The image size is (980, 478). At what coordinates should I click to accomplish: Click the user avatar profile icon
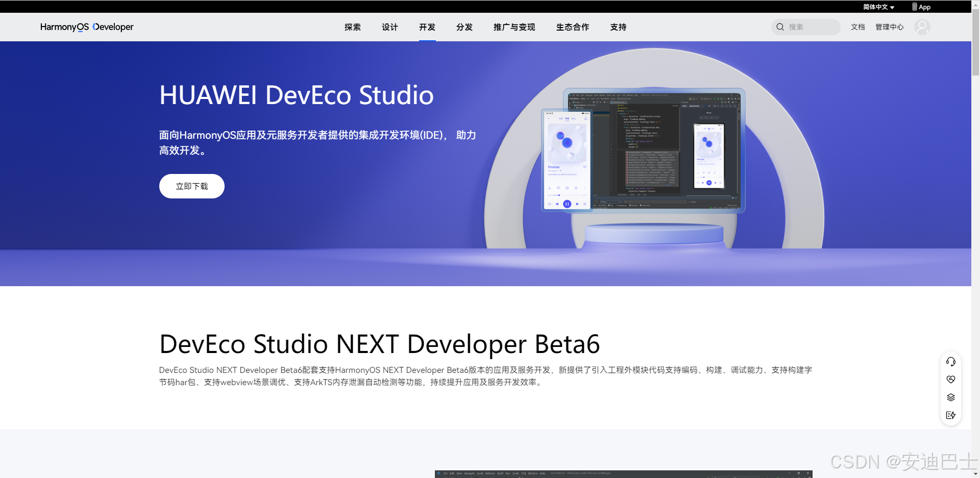click(922, 27)
